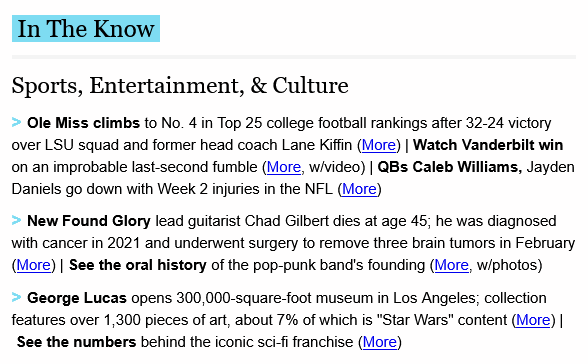Open More link after "Star Wars" content

pyautogui.click(x=533, y=320)
